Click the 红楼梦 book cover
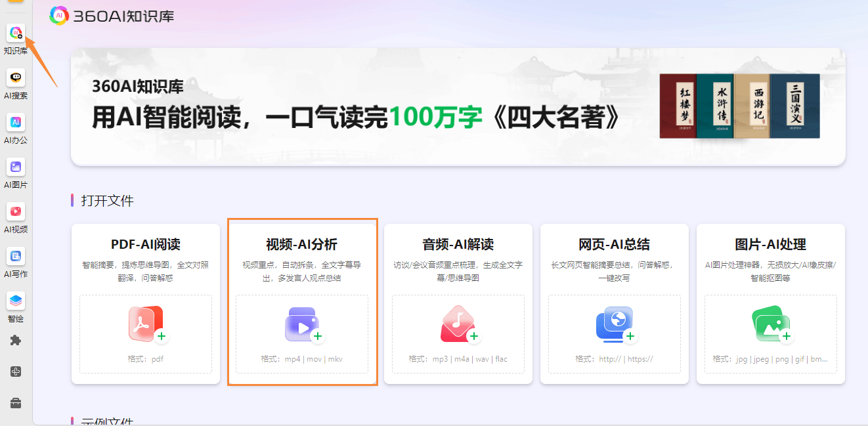868x426 pixels. (x=678, y=106)
